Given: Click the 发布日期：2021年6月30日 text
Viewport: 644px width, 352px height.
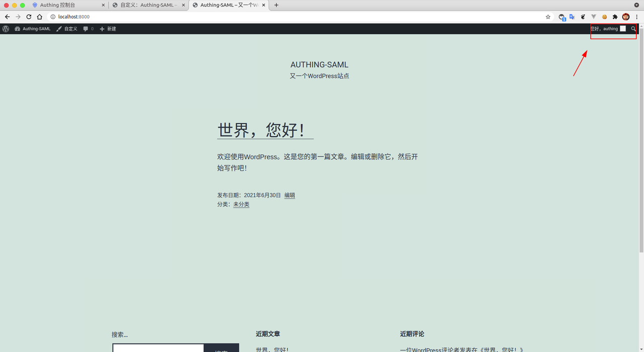Looking at the screenshot, I should point(249,195).
